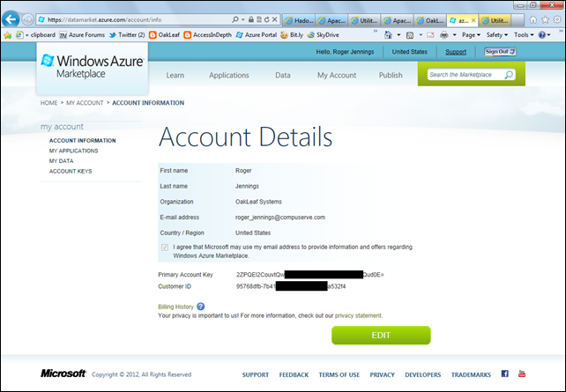Image resolution: width=566 pixels, height=392 pixels.
Task: Go back using the browser Back arrow
Action: tap(11, 19)
